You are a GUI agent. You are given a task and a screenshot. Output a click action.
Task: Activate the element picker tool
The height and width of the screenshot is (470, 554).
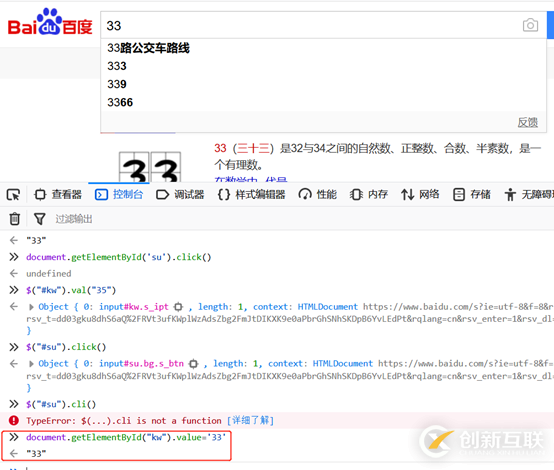[13, 195]
